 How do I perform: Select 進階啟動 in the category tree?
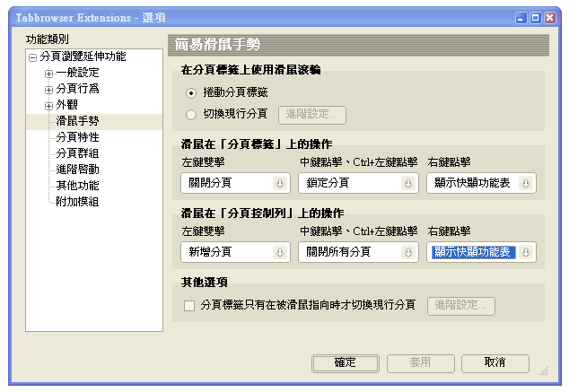point(77,170)
